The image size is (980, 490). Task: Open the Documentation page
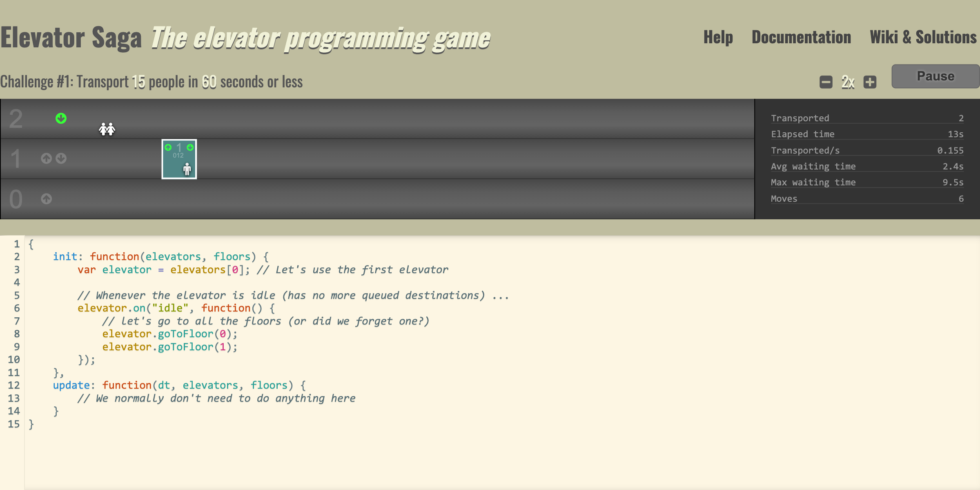801,38
